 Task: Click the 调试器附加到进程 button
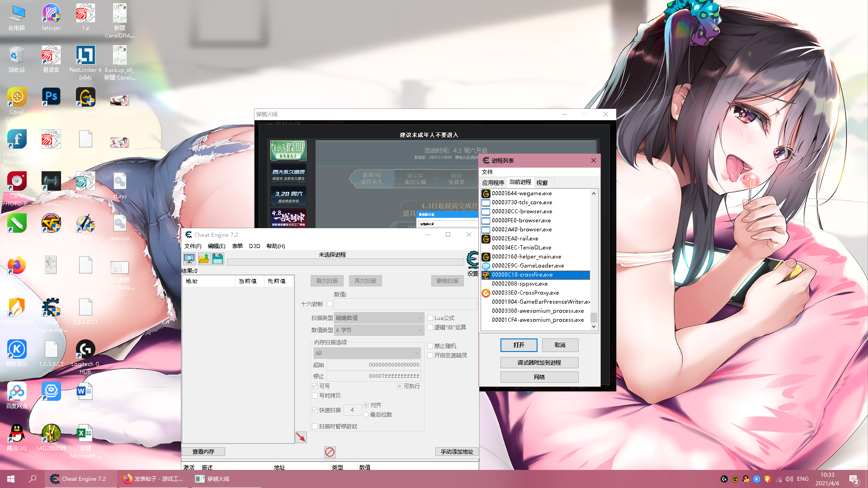click(539, 363)
